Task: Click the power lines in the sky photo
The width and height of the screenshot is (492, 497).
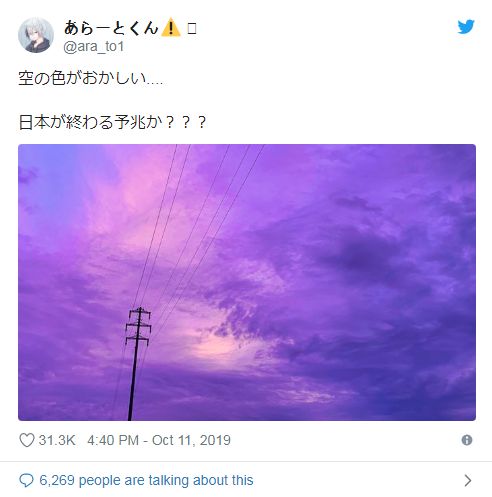Action: 197,227
